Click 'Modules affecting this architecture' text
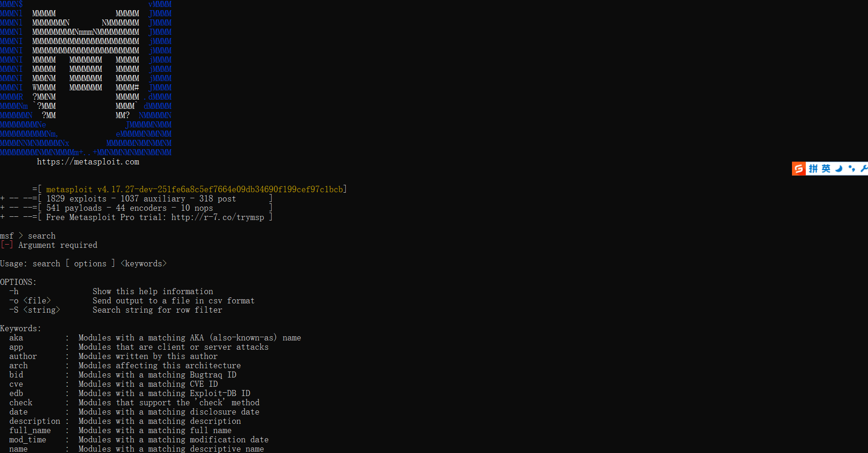Viewport: 868px width, 453px height. tap(160, 365)
